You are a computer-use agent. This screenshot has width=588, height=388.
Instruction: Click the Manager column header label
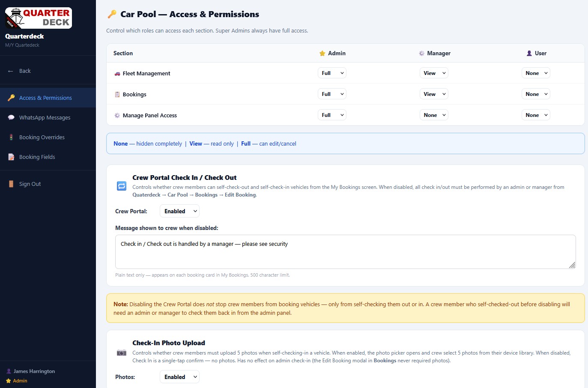(439, 53)
